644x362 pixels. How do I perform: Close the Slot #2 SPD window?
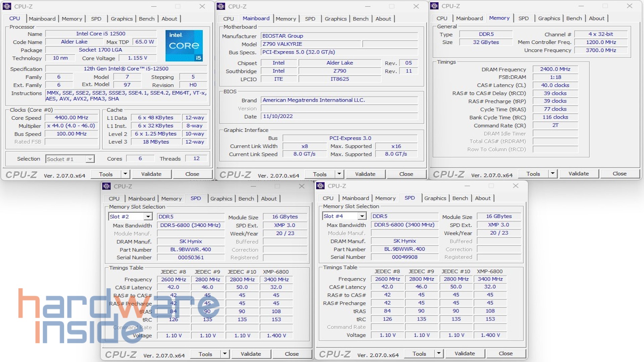click(x=302, y=186)
